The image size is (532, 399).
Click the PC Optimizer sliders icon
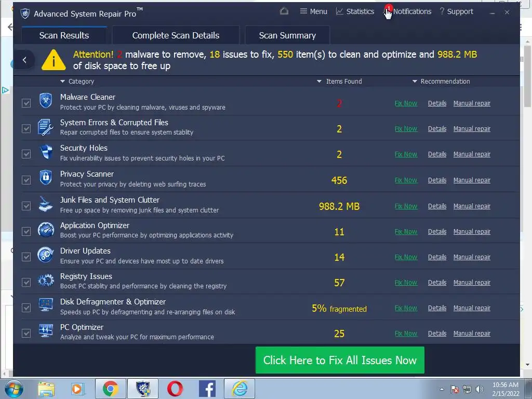(46, 330)
